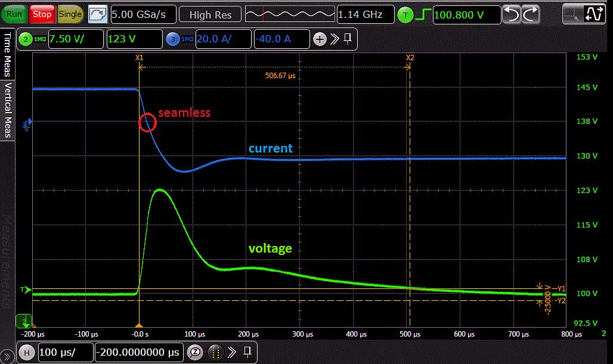Open the waveform display icon at top right

click(594, 14)
